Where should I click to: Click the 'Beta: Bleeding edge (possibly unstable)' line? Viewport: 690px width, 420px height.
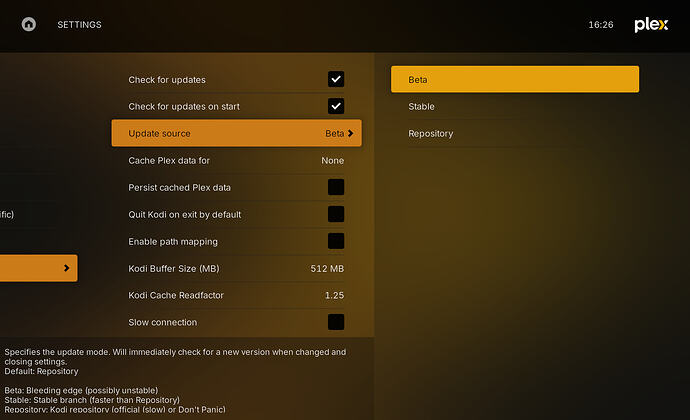coord(81,390)
